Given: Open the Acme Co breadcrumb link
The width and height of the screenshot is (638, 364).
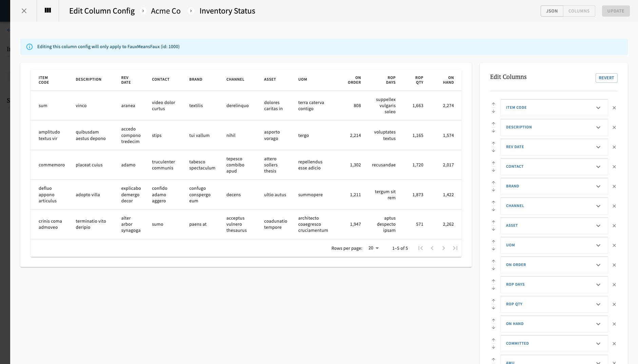Looking at the screenshot, I should [x=166, y=11].
